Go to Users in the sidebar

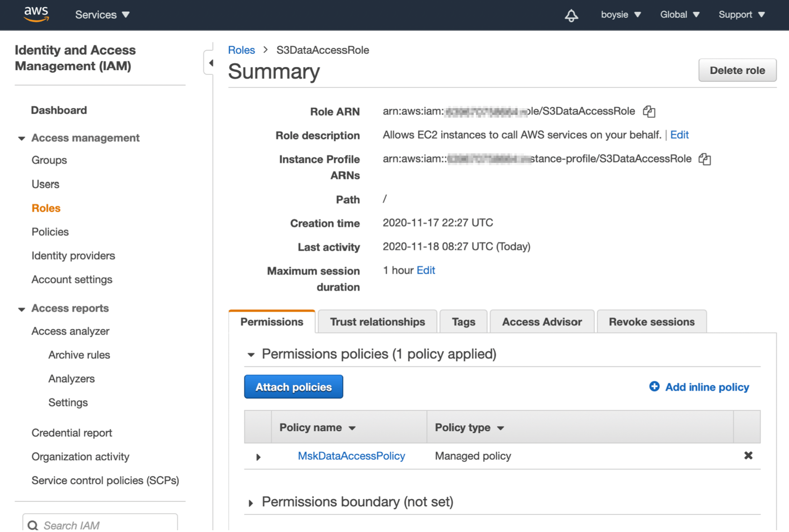[x=45, y=184]
